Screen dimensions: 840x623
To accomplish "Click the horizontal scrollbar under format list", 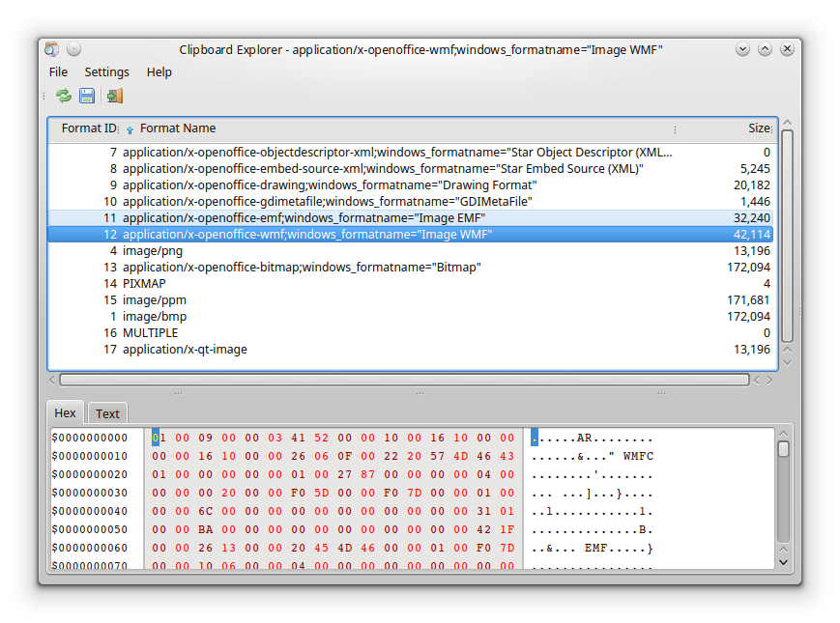I will point(404,380).
